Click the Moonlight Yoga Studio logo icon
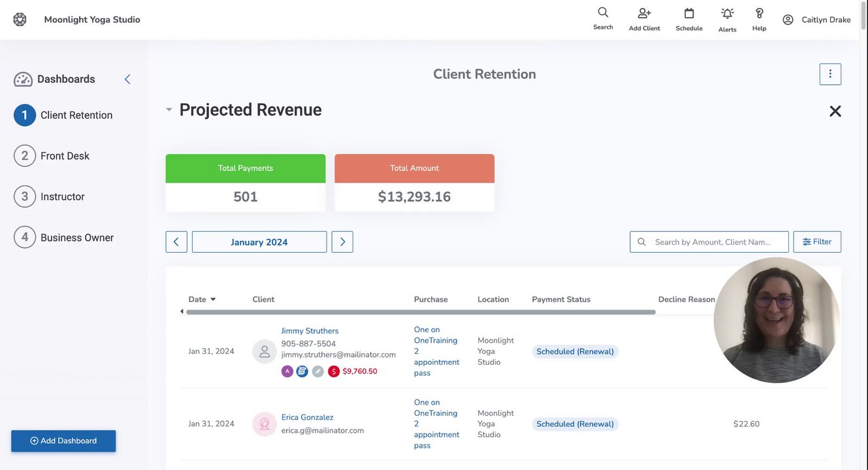868x470 pixels. (20, 20)
